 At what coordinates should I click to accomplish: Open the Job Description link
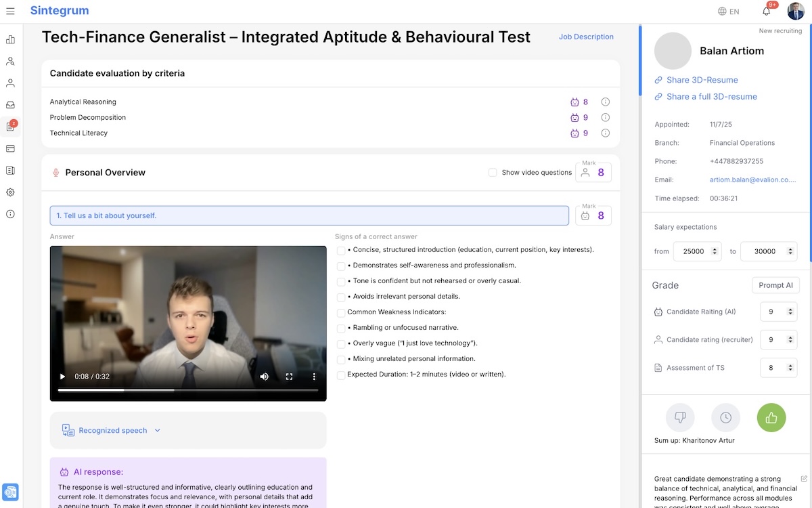586,37
